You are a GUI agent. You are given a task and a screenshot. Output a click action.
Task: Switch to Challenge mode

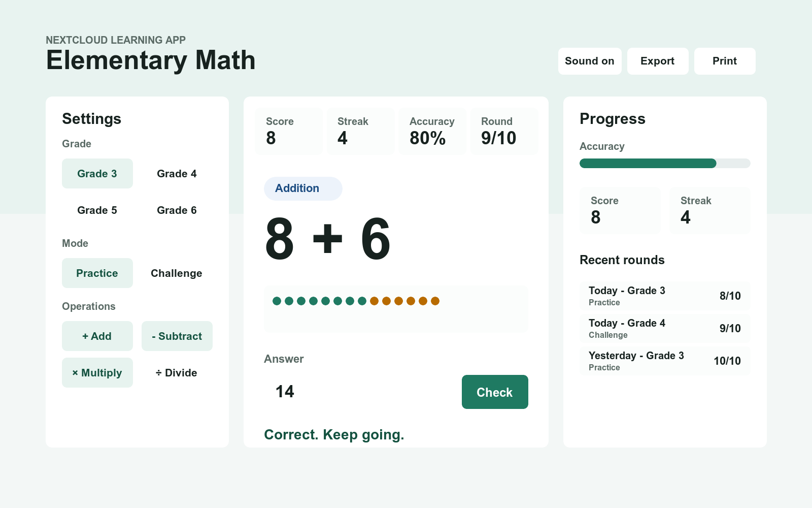[177, 273]
